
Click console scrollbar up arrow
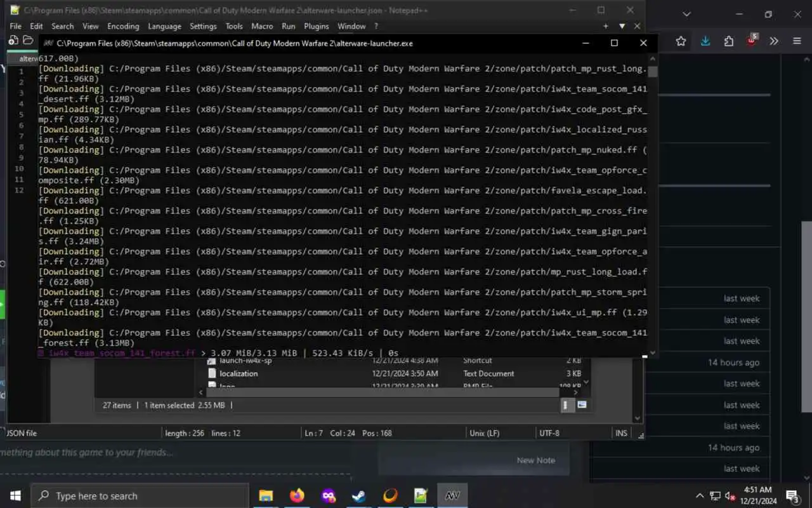point(653,59)
